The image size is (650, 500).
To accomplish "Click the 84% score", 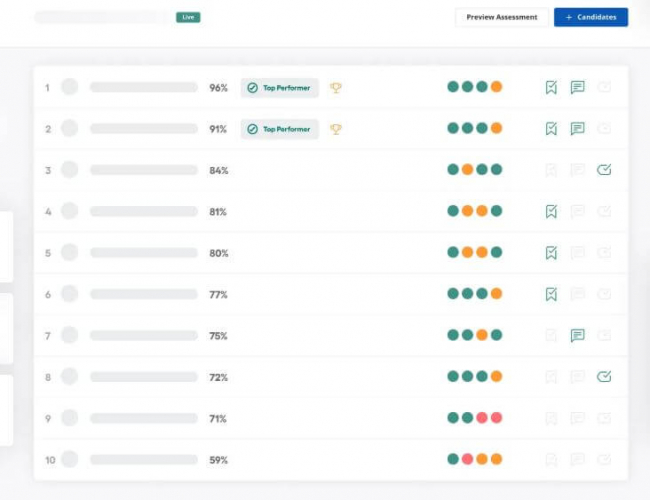I will 218,170.
